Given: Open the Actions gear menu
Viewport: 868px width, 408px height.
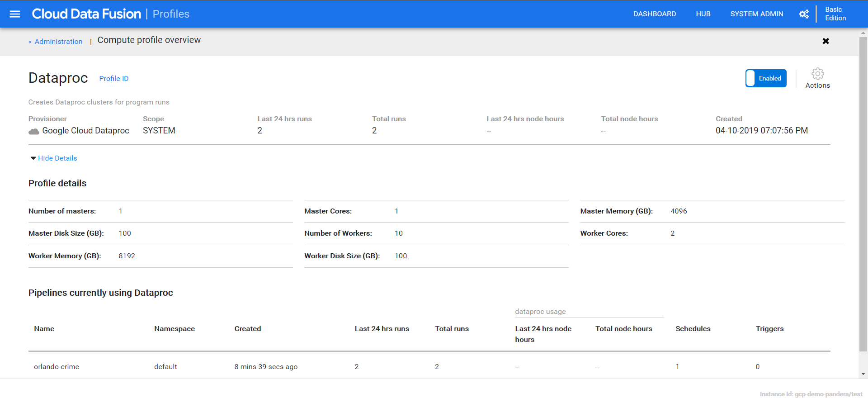Looking at the screenshot, I should pos(817,78).
